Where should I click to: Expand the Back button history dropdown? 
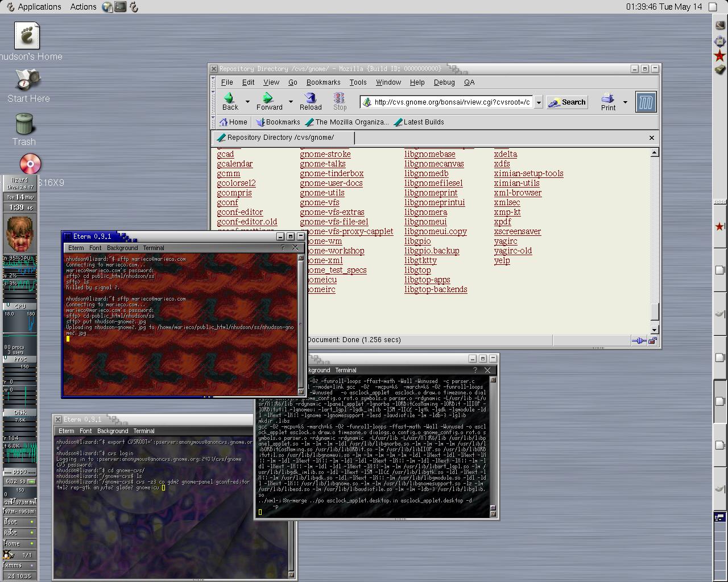pos(247,102)
